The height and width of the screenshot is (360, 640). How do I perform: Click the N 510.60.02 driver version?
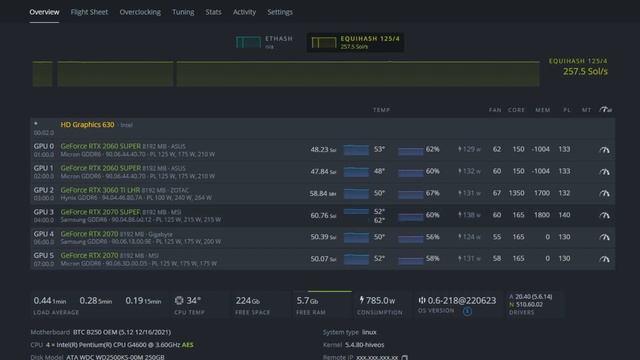[x=526, y=304]
